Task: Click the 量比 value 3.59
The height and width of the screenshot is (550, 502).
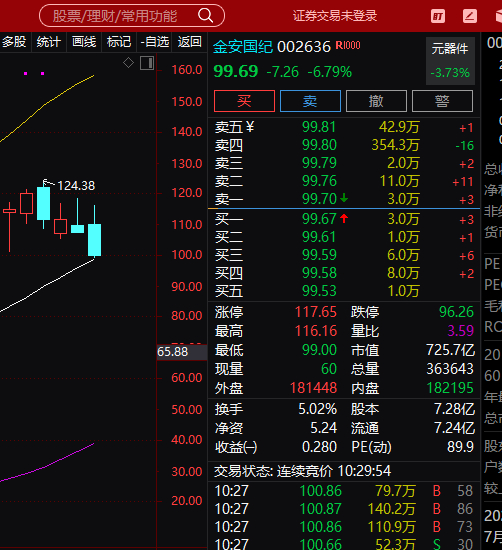Action: (x=461, y=331)
